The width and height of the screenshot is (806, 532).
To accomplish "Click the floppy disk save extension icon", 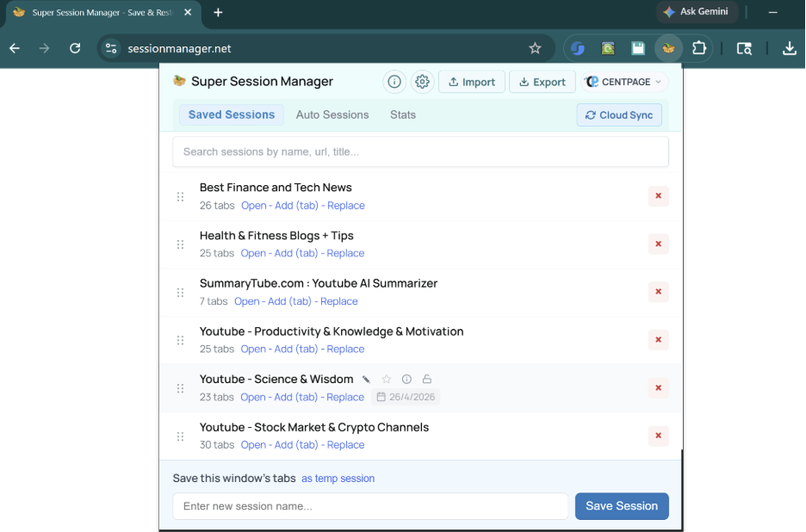I will pos(638,48).
